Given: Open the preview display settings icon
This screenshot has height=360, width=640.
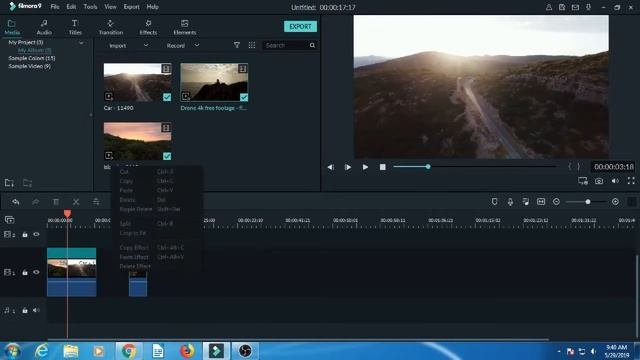Looking at the screenshot, I should [x=583, y=181].
